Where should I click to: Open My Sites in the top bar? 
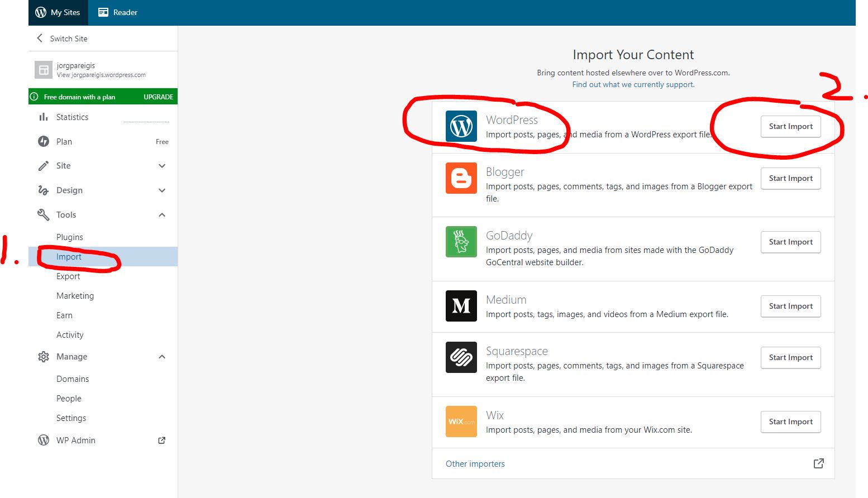click(58, 12)
